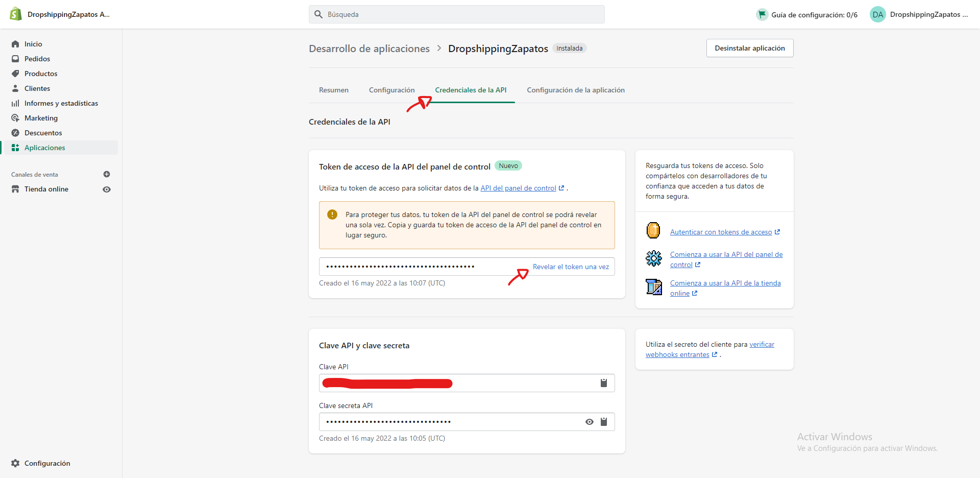The width and height of the screenshot is (980, 478).
Task: Copy the Clave secreta API value
Action: tap(604, 422)
